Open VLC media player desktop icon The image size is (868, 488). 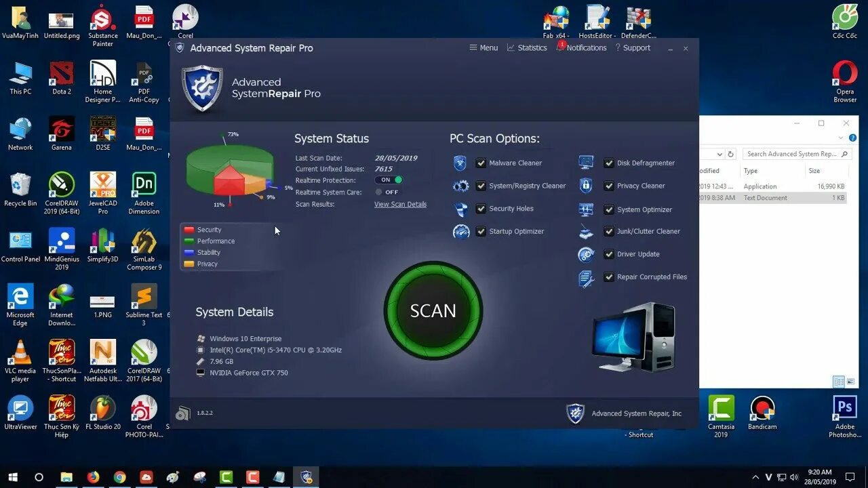20,361
